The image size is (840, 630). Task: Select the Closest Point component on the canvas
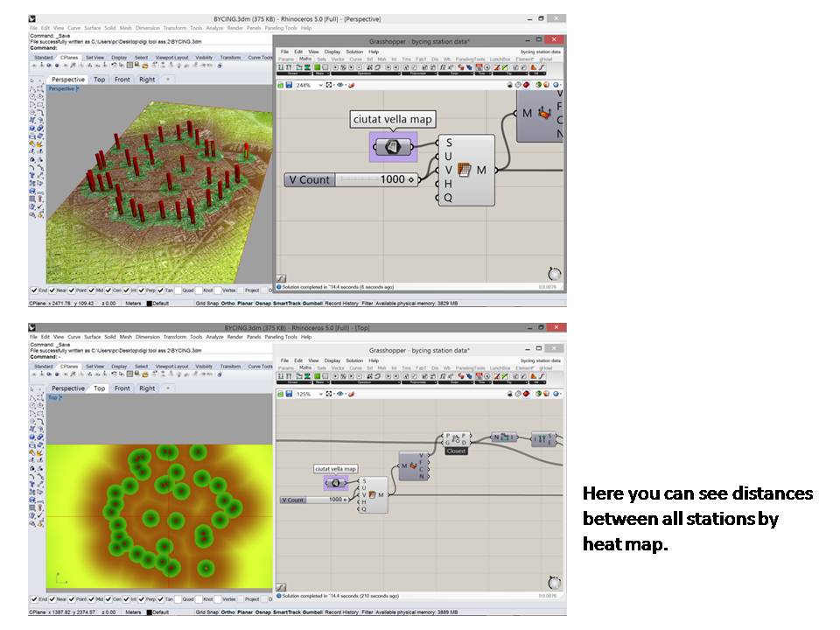(456, 439)
